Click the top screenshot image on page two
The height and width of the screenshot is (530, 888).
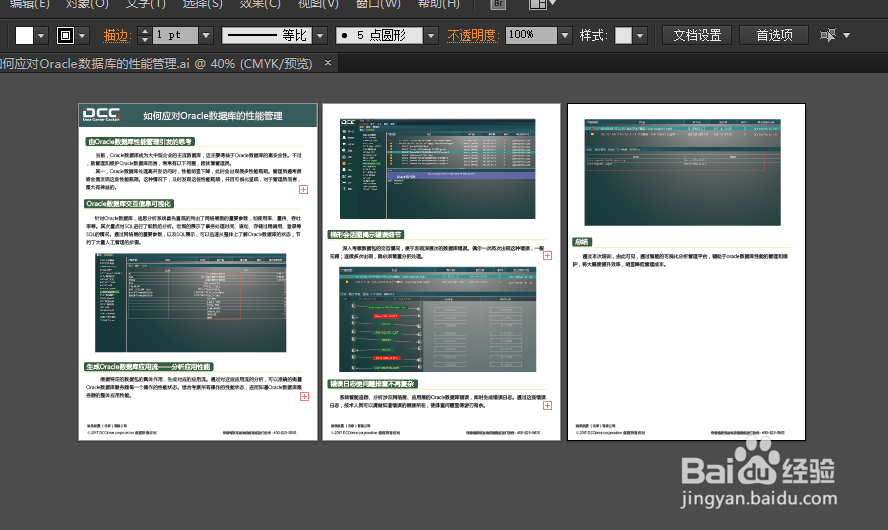point(437,169)
